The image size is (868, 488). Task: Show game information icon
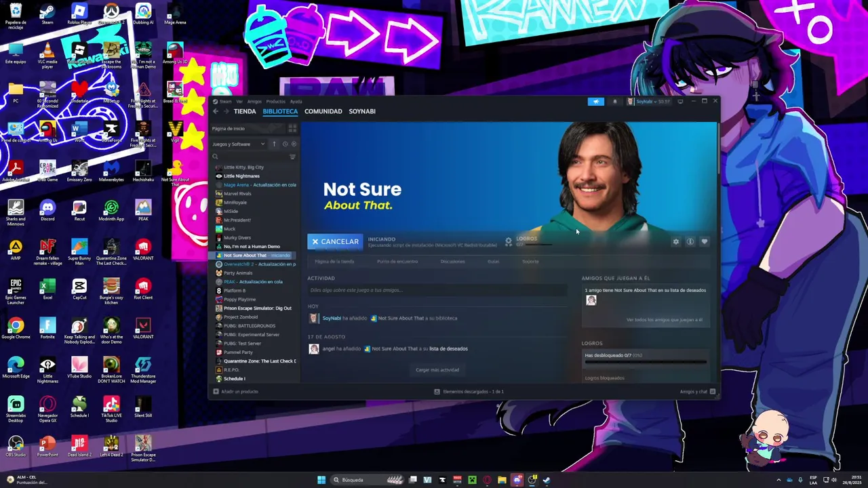690,241
